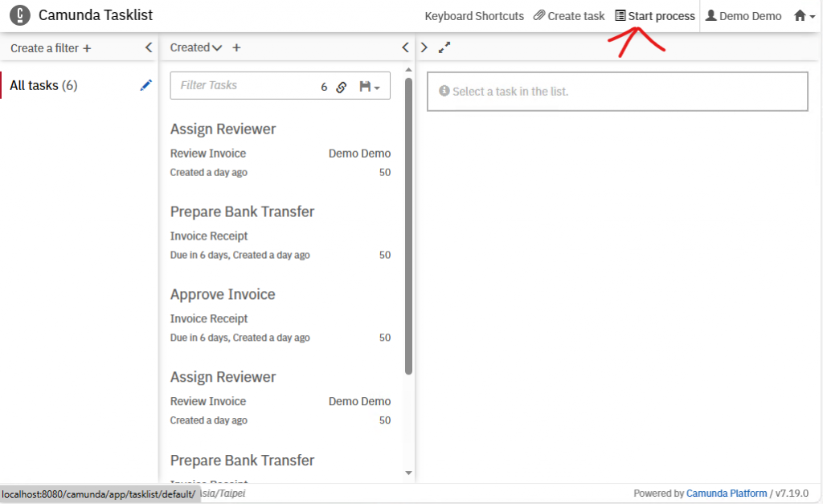The height and width of the screenshot is (504, 823).
Task: Click Created sort label
Action: (190, 47)
